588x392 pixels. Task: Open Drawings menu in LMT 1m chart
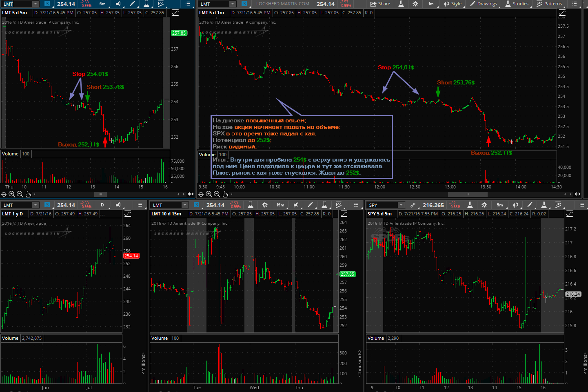[x=484, y=4]
